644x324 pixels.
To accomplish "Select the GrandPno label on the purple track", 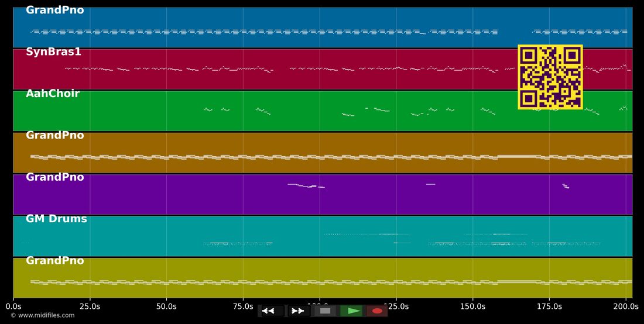I will [x=54, y=177].
